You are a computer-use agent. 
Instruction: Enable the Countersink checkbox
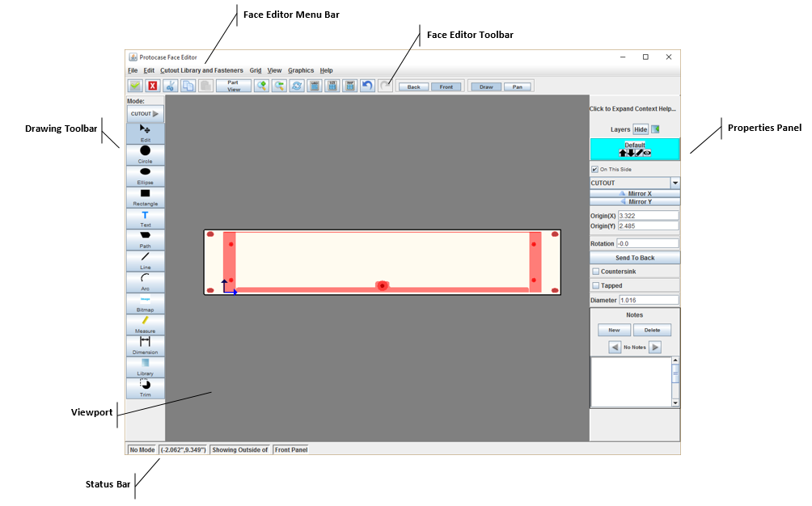coord(596,272)
